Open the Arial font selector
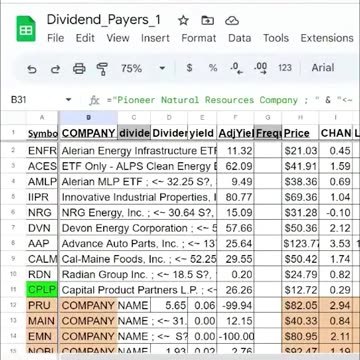The image size is (360, 360). tap(323, 68)
